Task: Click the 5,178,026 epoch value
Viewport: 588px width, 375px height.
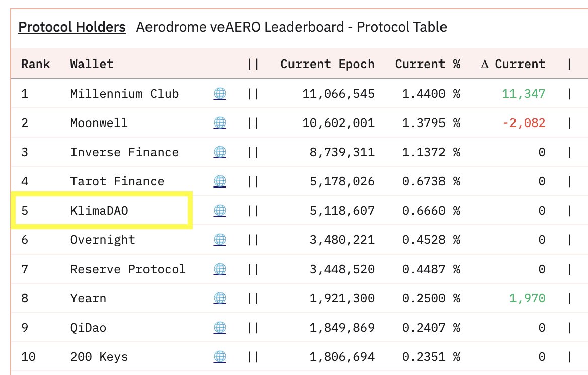Action: click(x=342, y=181)
